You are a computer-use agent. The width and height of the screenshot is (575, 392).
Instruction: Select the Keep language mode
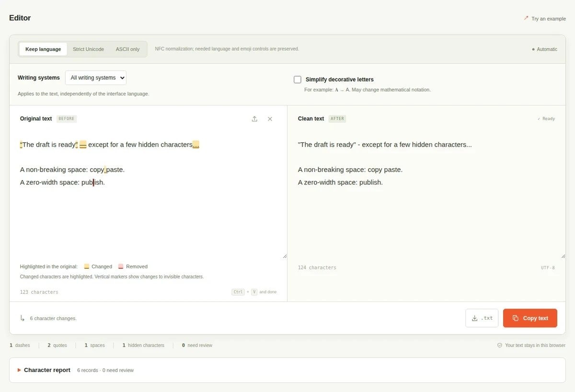pyautogui.click(x=43, y=49)
